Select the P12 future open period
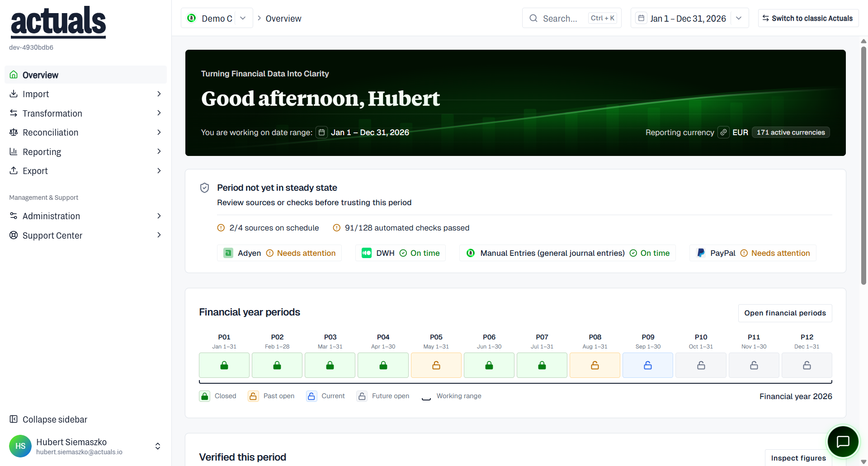Image resolution: width=868 pixels, height=466 pixels. click(807, 365)
